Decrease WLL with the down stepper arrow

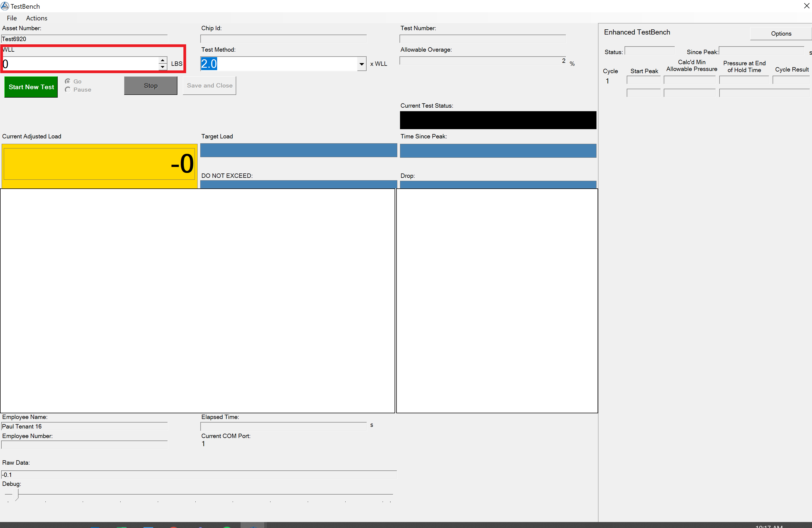[x=163, y=67]
